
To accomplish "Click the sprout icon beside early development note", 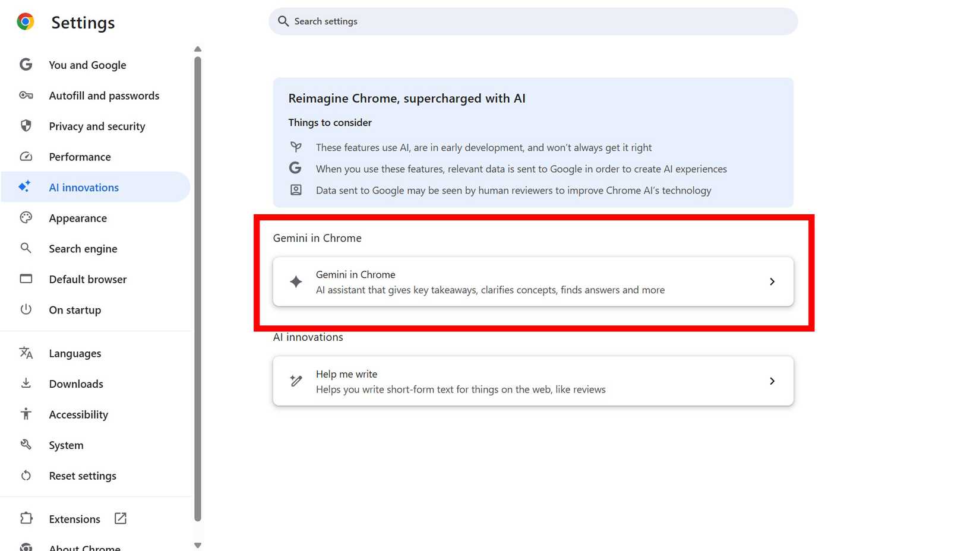I will [x=296, y=147].
